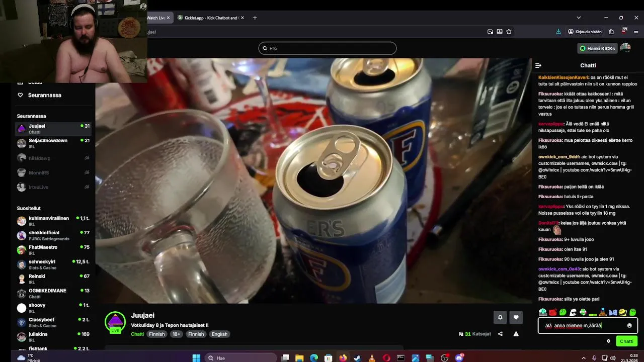Show hidden system tray icons
This screenshot has width=644, height=362.
pyautogui.click(x=584, y=358)
